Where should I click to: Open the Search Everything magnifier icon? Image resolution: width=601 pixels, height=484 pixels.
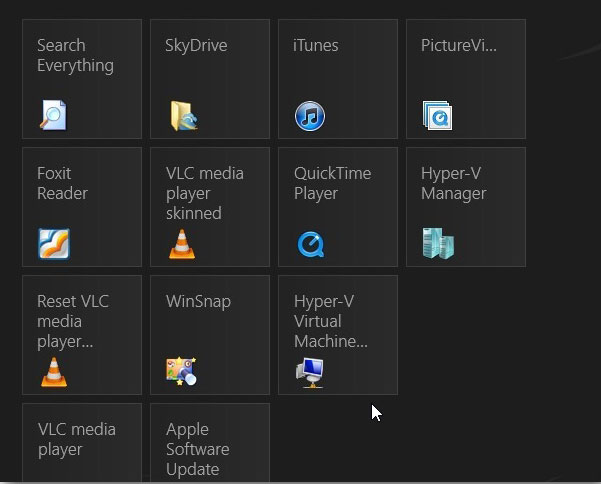(x=53, y=115)
